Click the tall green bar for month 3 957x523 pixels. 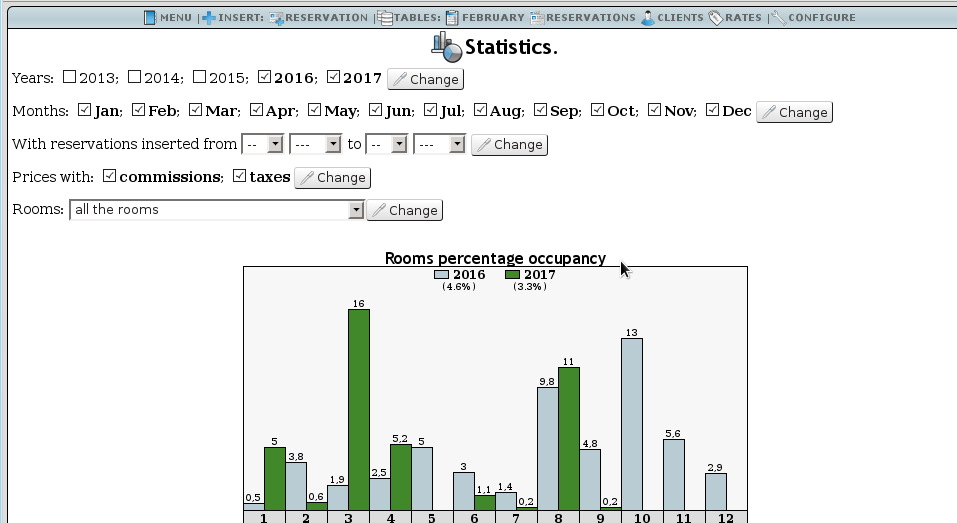click(x=359, y=410)
